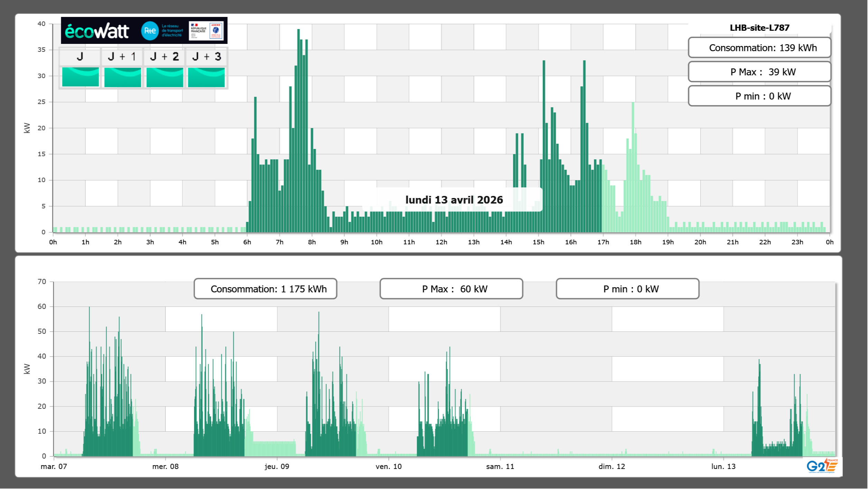Click the LHB-site-L787 site title
Image resolution: width=868 pixels, height=489 pixels.
(x=759, y=28)
